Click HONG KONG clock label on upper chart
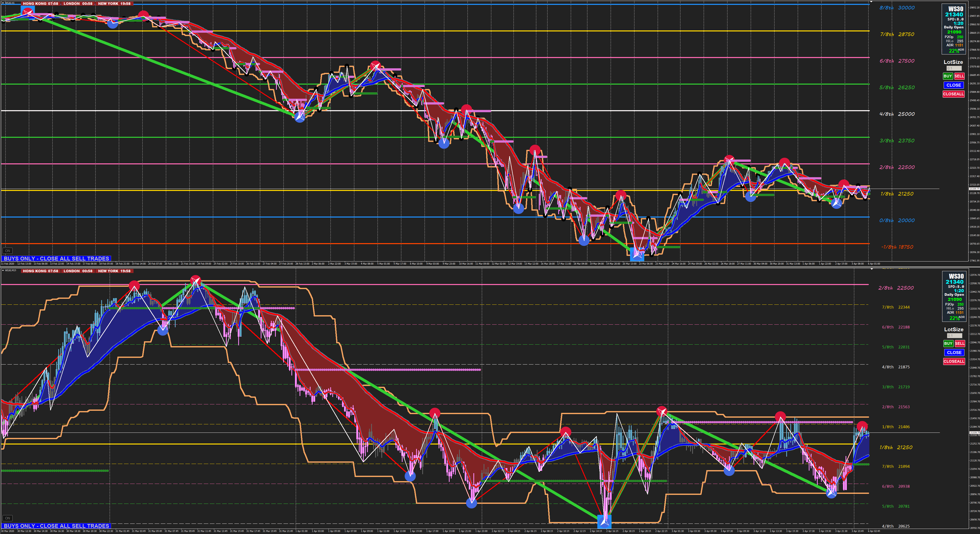The height and width of the screenshot is (534, 980). point(40,3)
